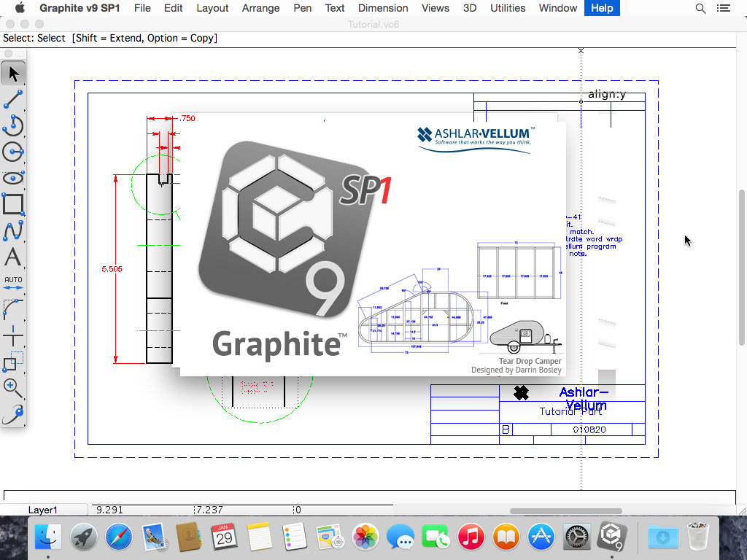Open Maps from the Dock
Image resolution: width=747 pixels, height=560 pixels.
point(330,537)
